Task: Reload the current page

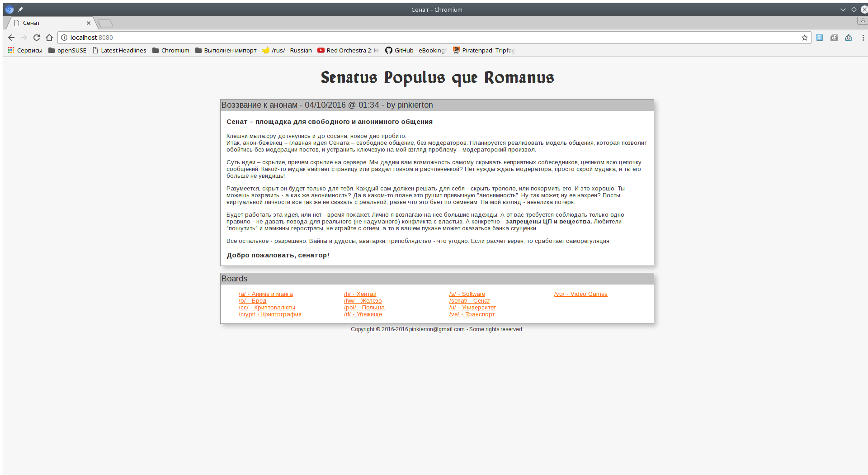Action: tap(37, 38)
